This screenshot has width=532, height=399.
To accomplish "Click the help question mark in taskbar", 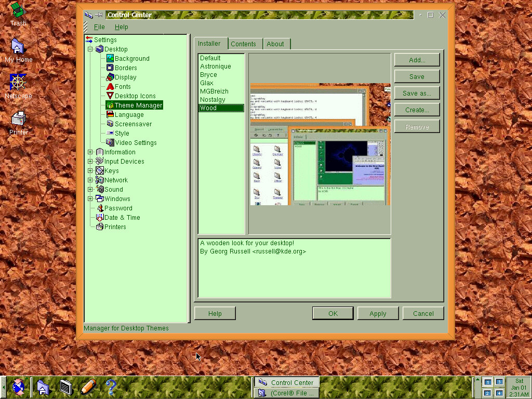I will (111, 387).
